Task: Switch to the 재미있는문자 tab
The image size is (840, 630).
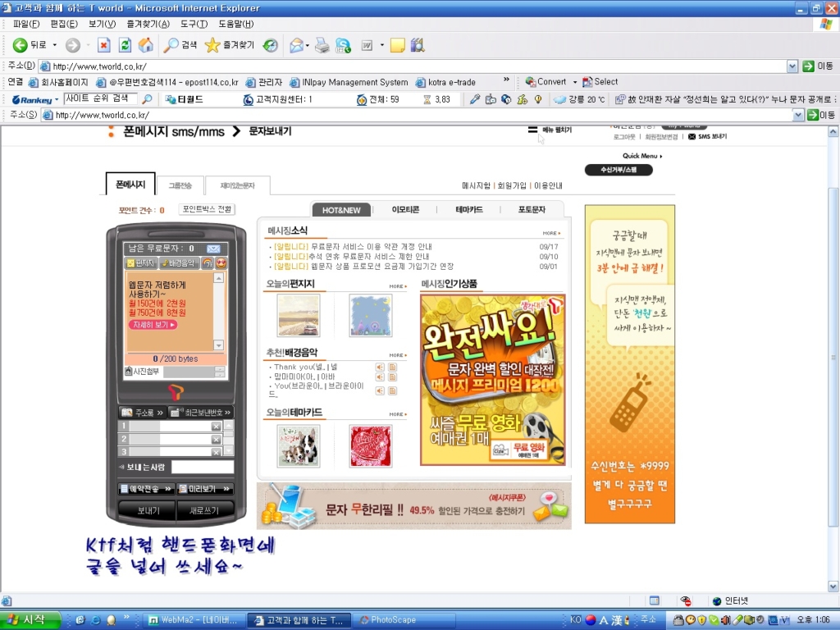Action: click(x=237, y=185)
